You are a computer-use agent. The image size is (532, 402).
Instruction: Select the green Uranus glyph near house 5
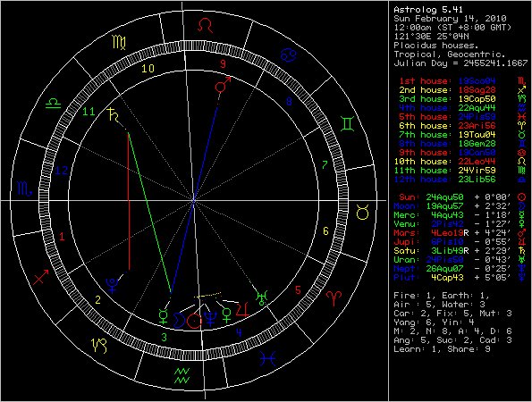(262, 297)
